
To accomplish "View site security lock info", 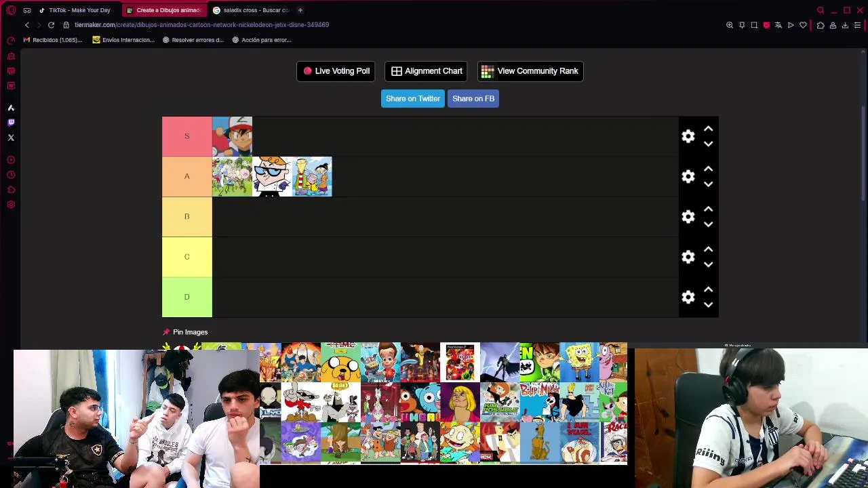I will pos(66,25).
